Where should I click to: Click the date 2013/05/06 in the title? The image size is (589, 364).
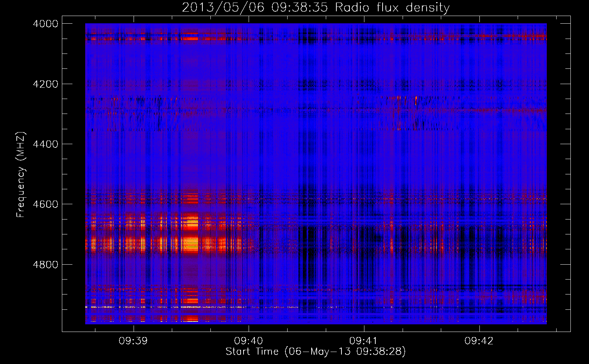223,8
